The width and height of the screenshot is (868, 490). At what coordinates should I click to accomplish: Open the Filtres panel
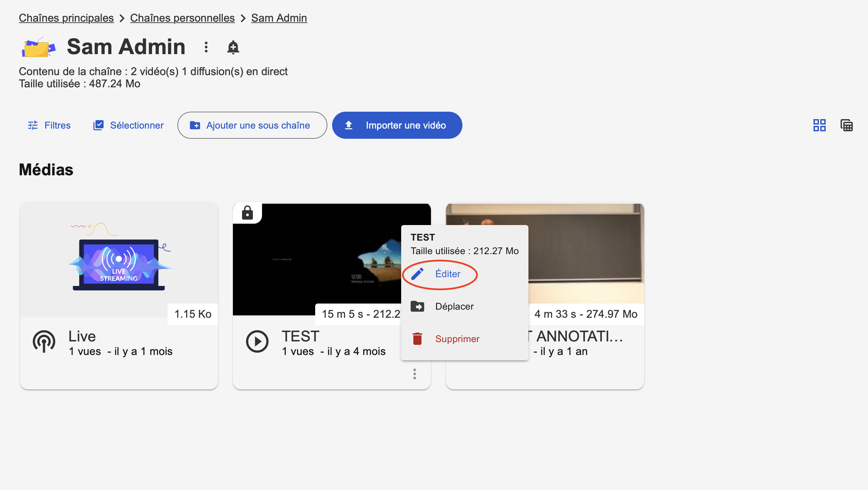(x=49, y=125)
